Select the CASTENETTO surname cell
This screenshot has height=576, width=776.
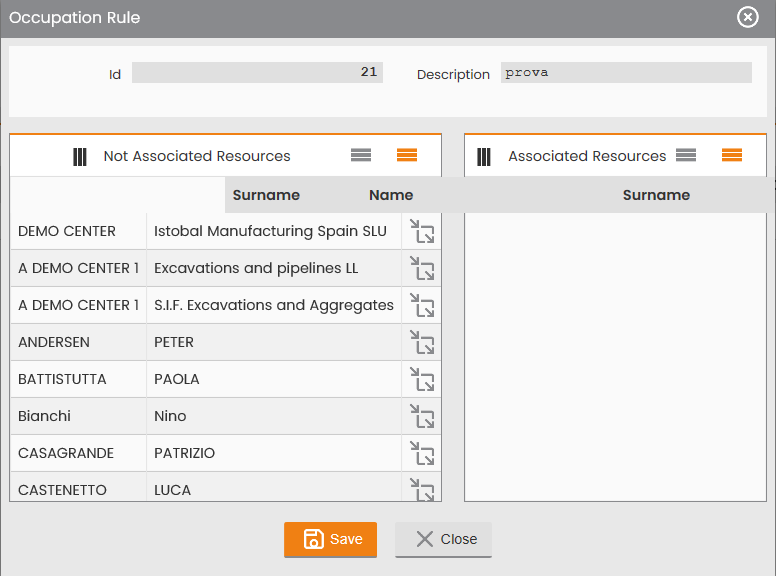[x=79, y=487]
